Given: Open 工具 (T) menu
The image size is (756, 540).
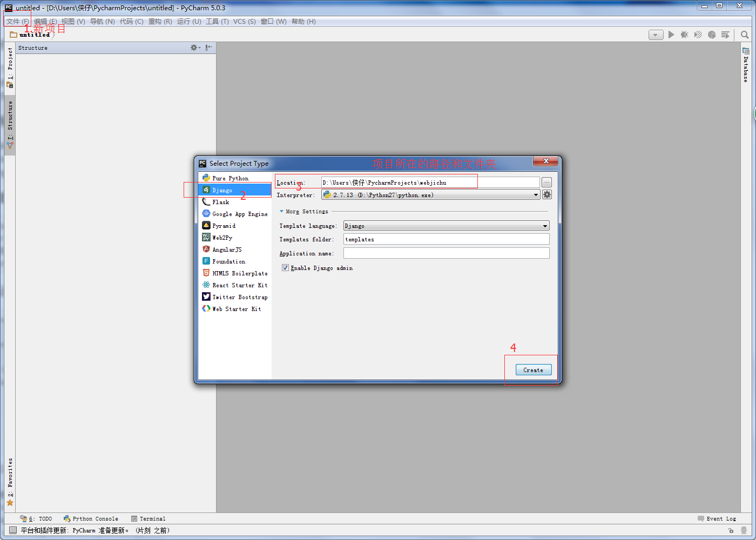Looking at the screenshot, I should click(x=217, y=22).
